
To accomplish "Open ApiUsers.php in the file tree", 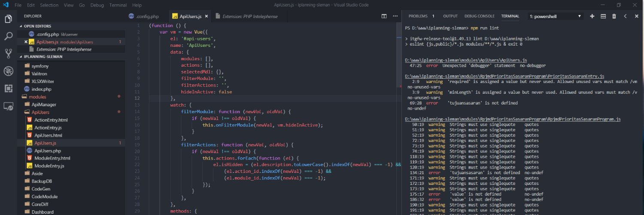I will (48, 151).
